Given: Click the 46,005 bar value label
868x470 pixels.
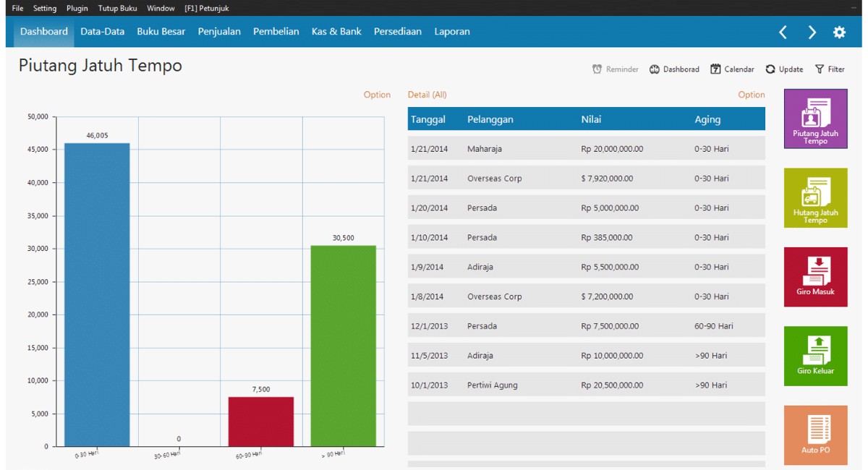Looking at the screenshot, I should click(97, 135).
